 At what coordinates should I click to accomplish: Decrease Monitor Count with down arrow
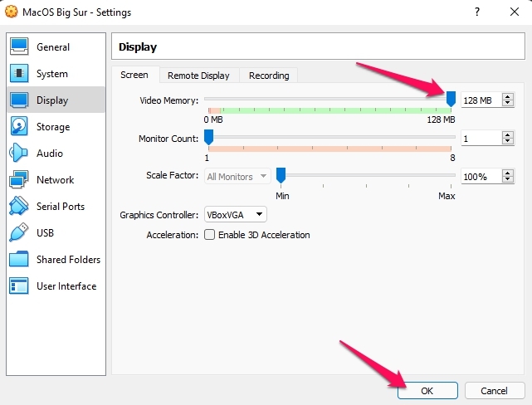tap(508, 141)
